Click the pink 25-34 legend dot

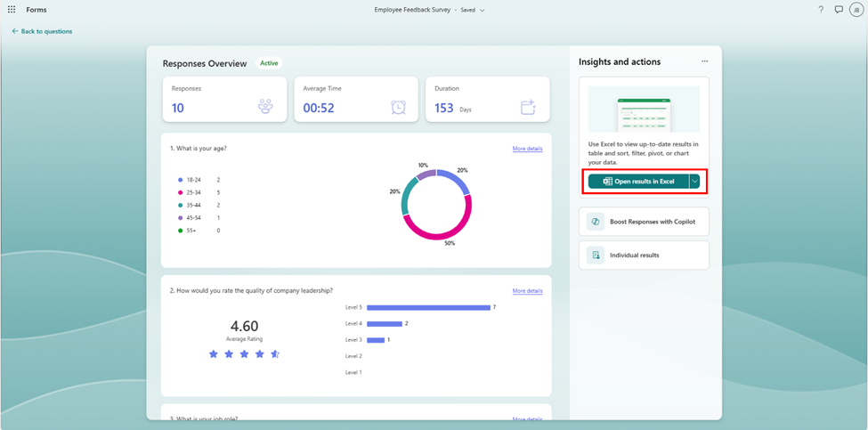(x=181, y=192)
